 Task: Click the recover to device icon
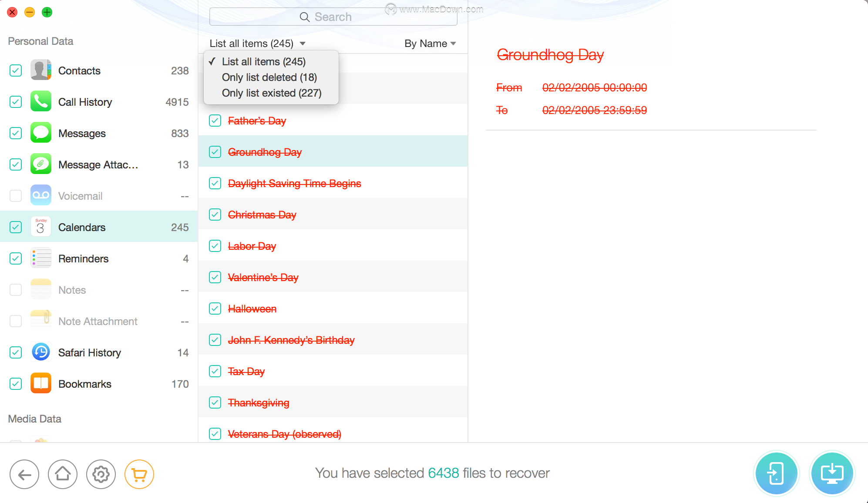click(x=777, y=473)
